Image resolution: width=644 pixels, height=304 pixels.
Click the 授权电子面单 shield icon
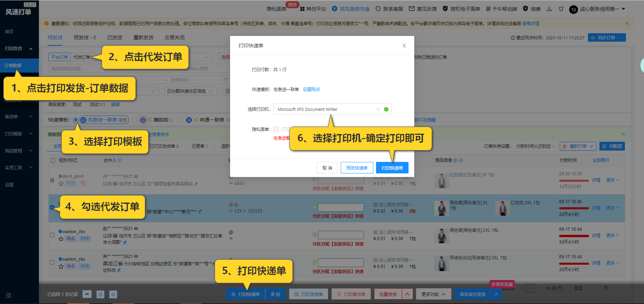click(445, 9)
